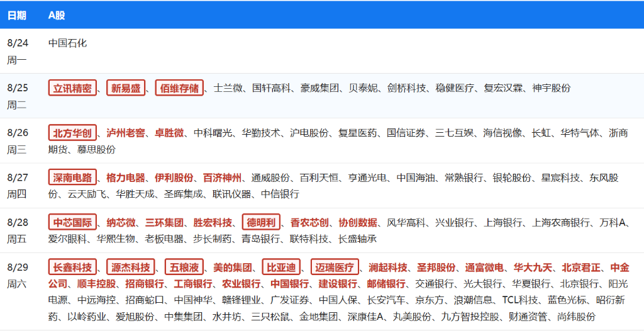This screenshot has height=333, width=644.
Task: Click 通威股份 in the 8/27 row
Action: click(270, 178)
